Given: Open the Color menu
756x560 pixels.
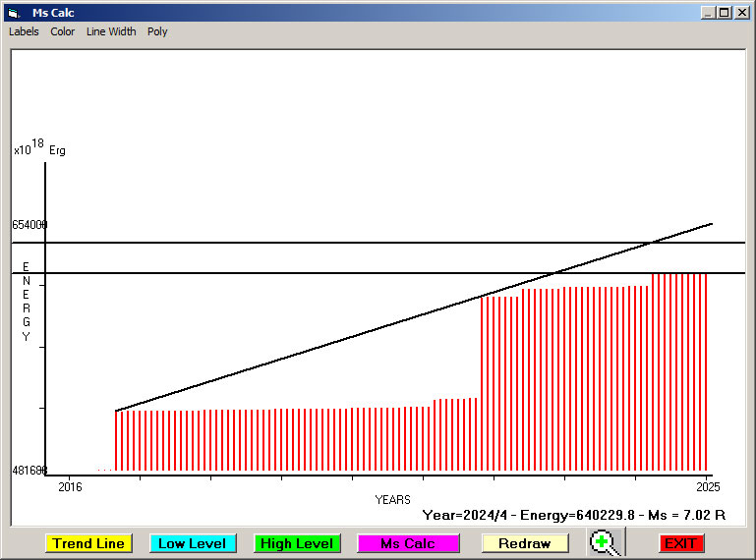Looking at the screenshot, I should pyautogui.click(x=63, y=31).
